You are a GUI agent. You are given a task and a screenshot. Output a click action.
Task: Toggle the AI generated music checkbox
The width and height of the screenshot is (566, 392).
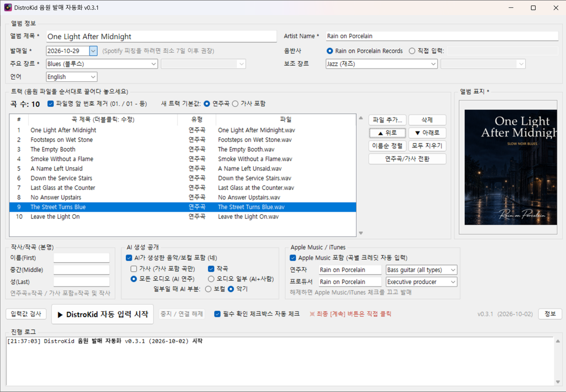[129, 258]
